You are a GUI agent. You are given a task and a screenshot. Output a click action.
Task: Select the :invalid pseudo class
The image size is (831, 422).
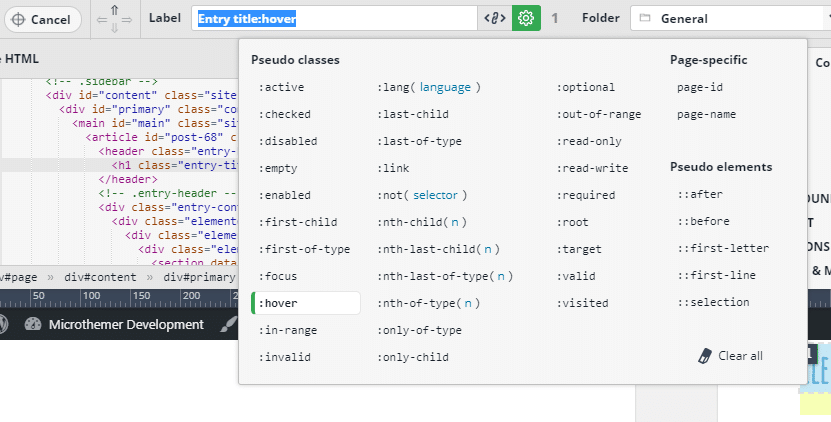[285, 357]
